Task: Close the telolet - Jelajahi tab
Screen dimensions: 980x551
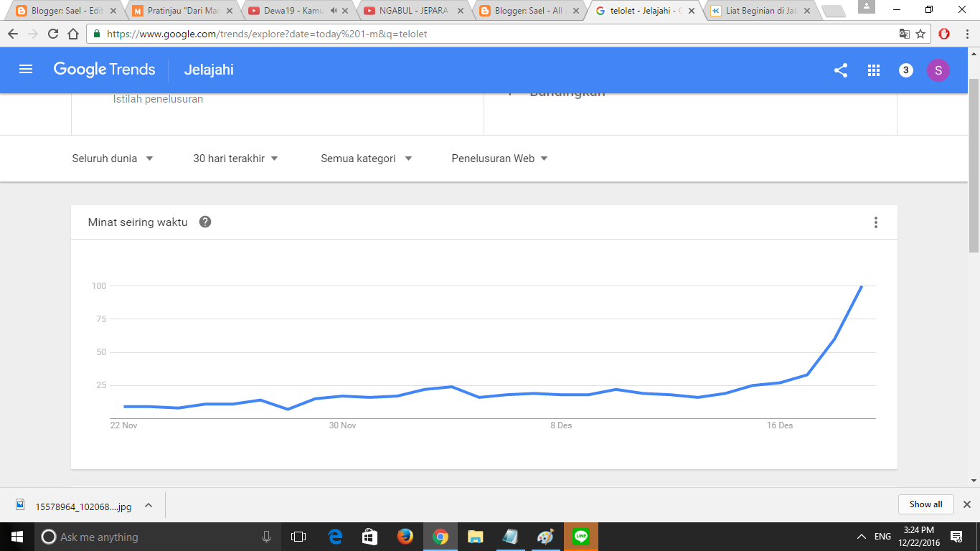Action: point(692,11)
